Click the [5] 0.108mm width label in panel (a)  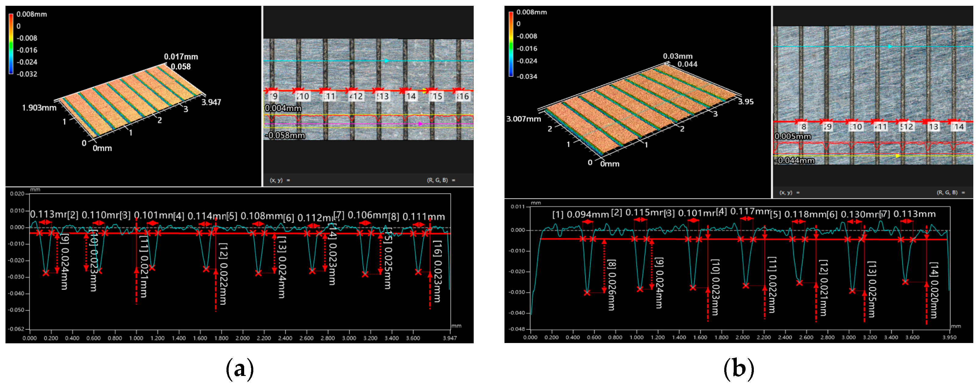[255, 216]
